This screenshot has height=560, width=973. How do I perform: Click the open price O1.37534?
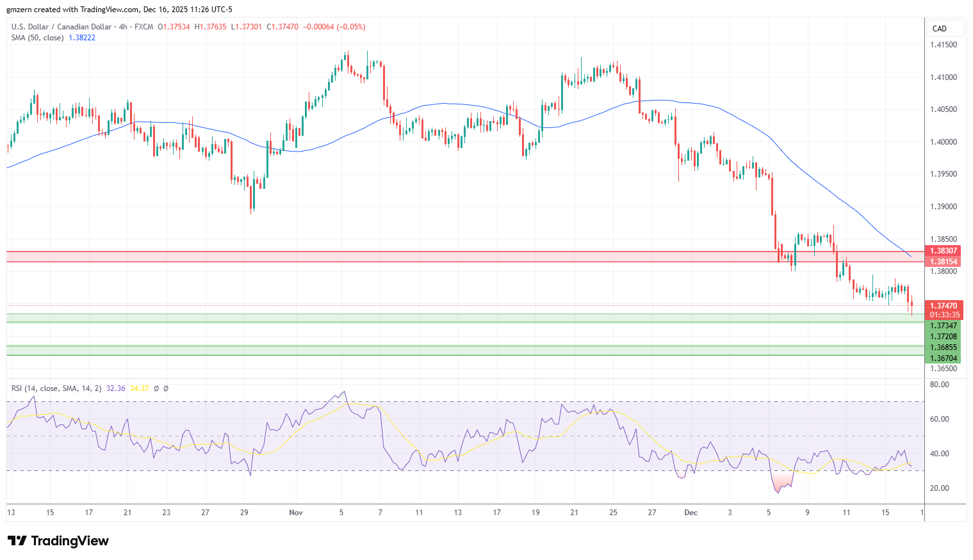[x=174, y=27]
